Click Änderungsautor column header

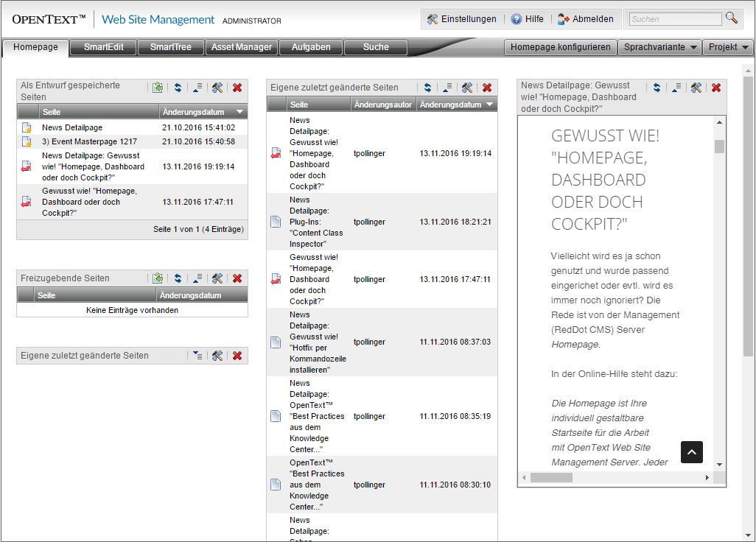(383, 105)
